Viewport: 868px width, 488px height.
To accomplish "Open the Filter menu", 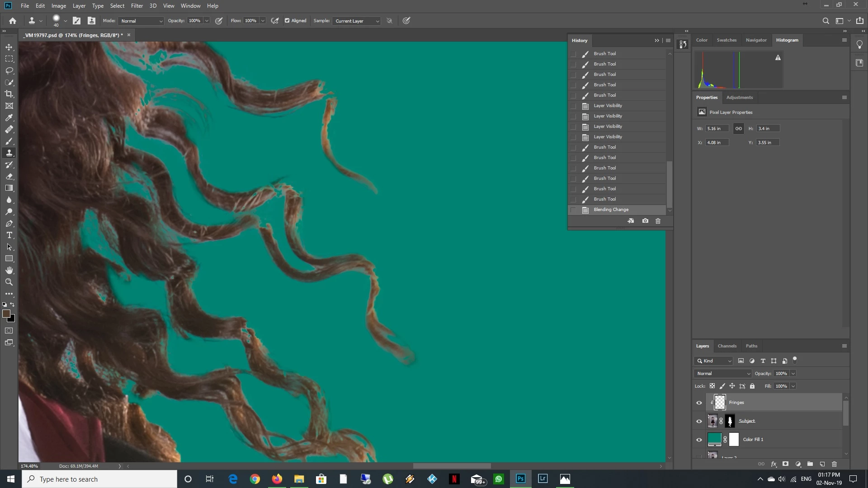I will (x=137, y=6).
